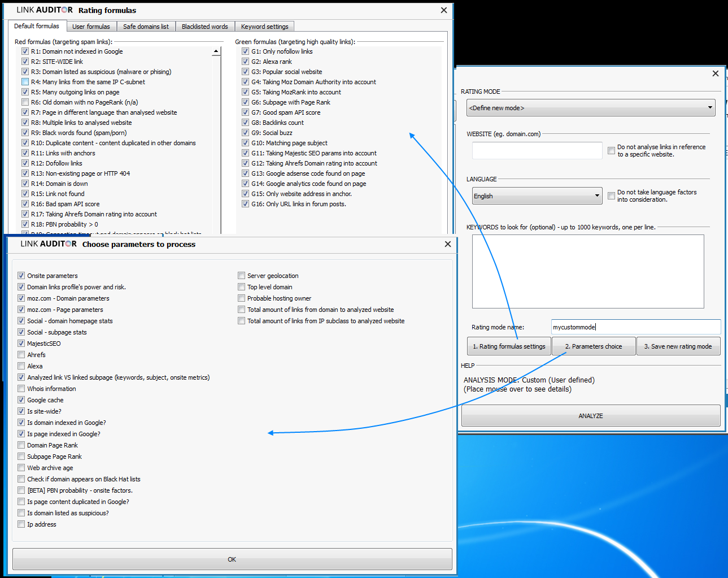Check Is domain listed as suspicious?
The width and height of the screenshot is (728, 578).
(x=21, y=513)
